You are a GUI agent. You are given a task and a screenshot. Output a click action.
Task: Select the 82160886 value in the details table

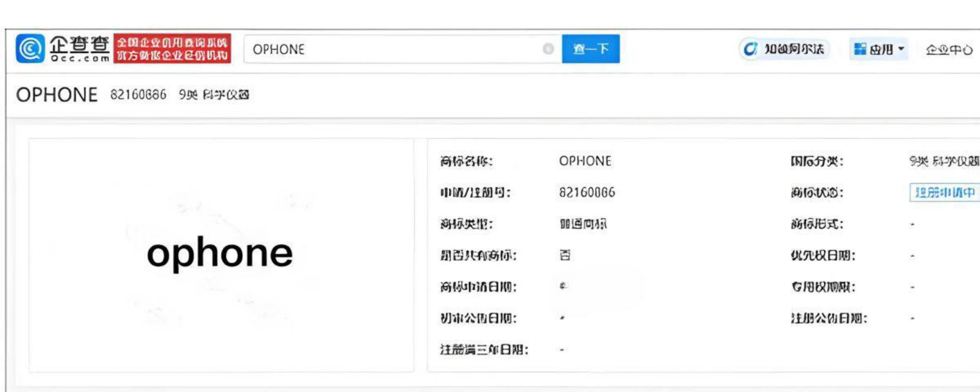[x=587, y=193]
